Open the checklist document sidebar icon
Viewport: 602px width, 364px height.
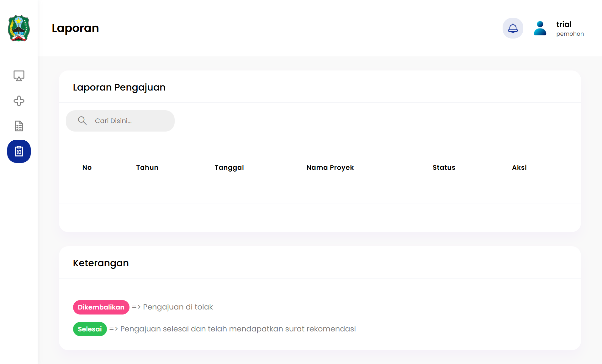point(19,126)
